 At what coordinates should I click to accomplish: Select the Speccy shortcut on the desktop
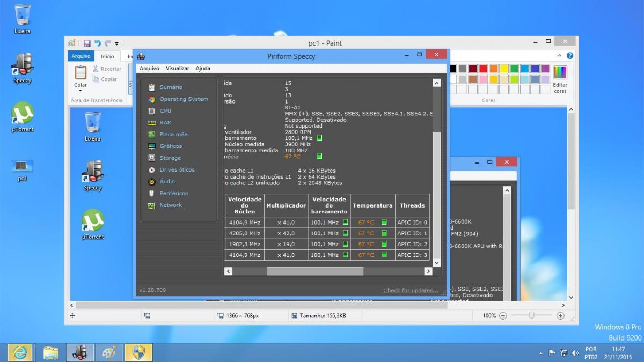(23, 68)
